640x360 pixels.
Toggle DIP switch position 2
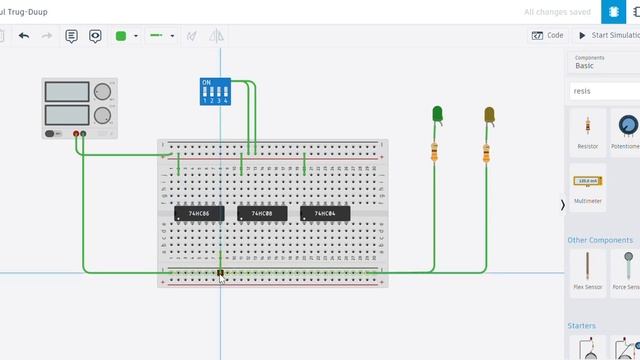(212, 92)
